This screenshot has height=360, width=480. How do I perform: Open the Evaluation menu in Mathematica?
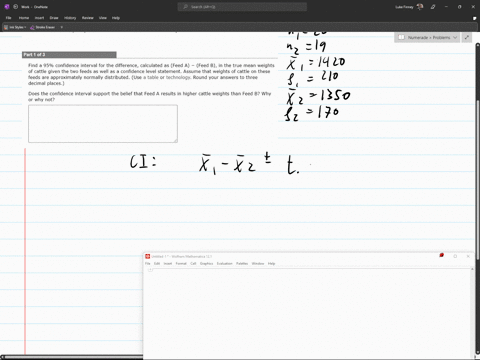[x=225, y=264]
